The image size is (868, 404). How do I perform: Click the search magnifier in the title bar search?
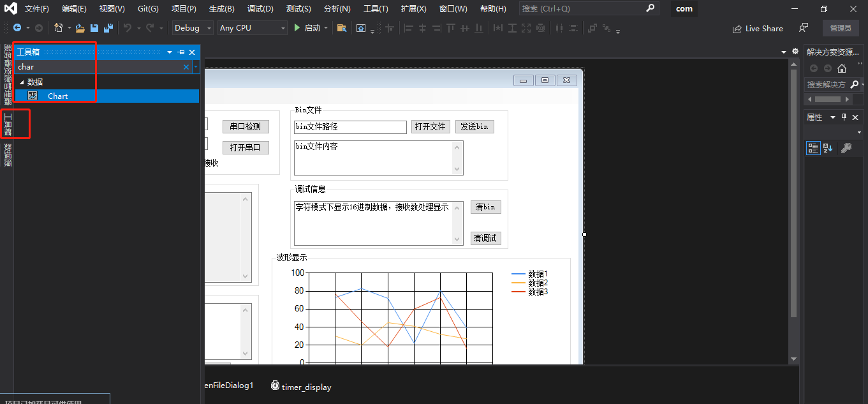pos(650,8)
